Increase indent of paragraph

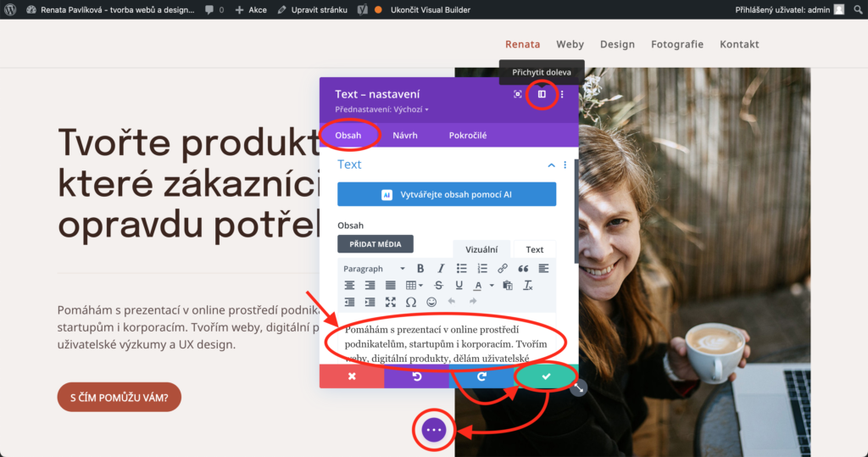pyautogui.click(x=370, y=302)
